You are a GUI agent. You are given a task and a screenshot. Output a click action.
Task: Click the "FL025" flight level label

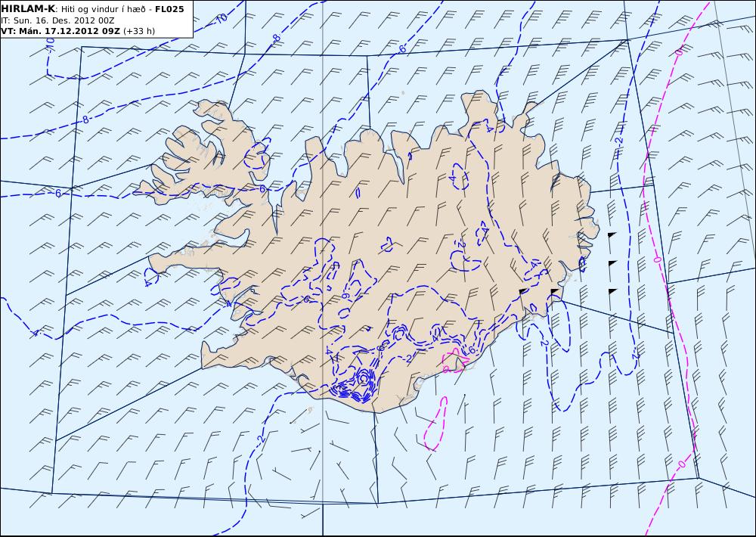(x=169, y=9)
